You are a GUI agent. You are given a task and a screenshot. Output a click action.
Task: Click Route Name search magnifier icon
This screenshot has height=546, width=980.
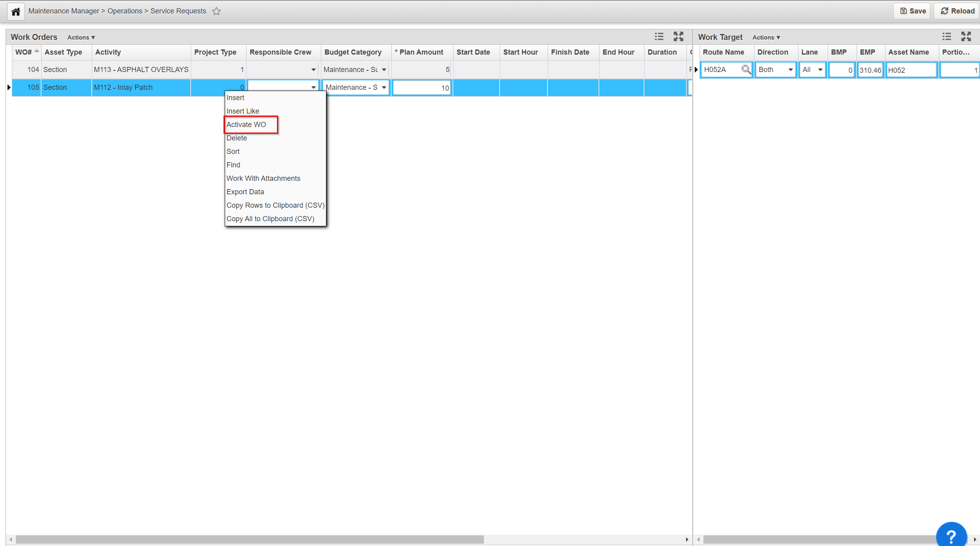pyautogui.click(x=746, y=70)
